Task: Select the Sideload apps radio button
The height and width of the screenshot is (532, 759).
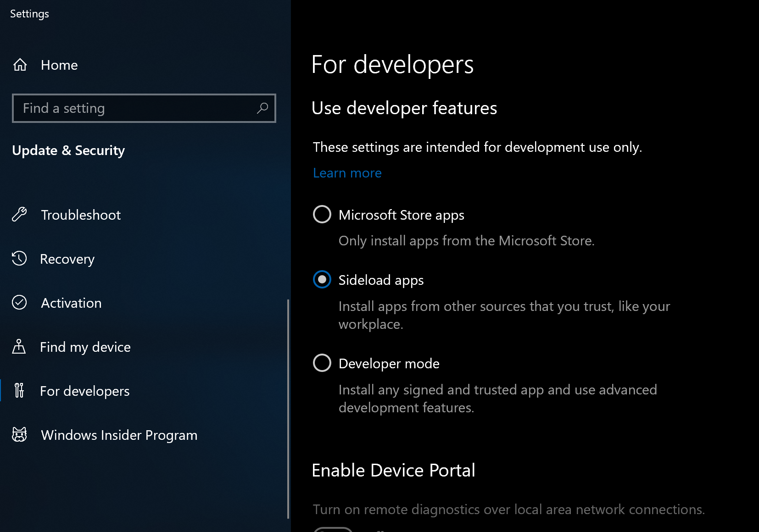Action: [x=322, y=279]
